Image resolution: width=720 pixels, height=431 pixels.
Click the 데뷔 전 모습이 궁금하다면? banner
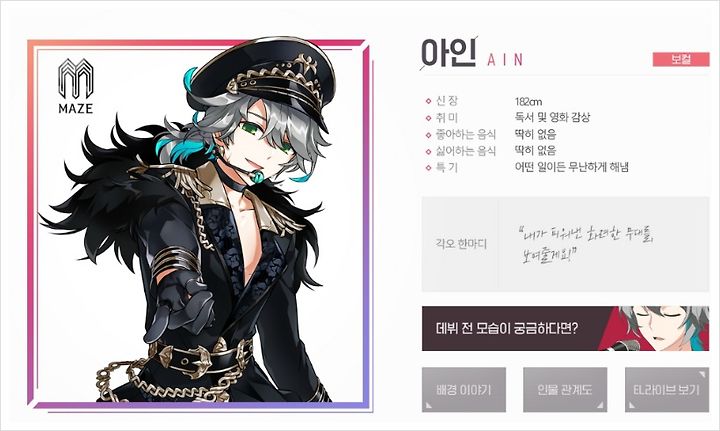(565, 329)
